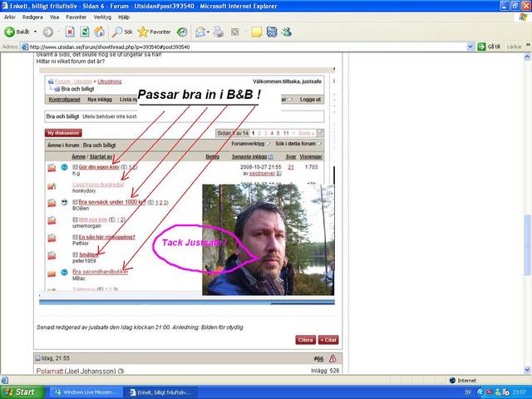Click the greyed Forward arrow button
The width and height of the screenshot is (532, 399).
[x=48, y=32]
